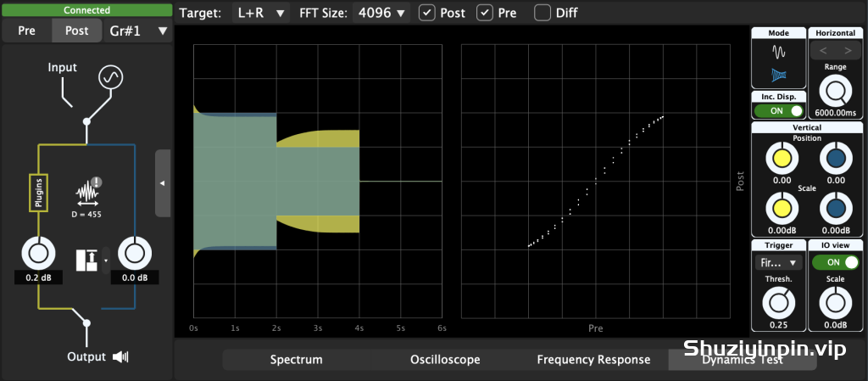Switch to the Pre tab

[x=26, y=31]
